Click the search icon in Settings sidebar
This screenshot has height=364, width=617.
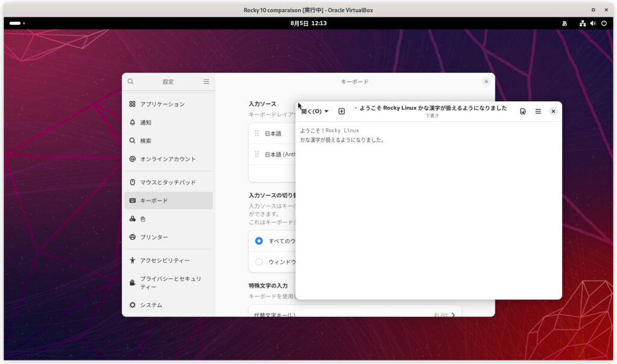(x=130, y=81)
